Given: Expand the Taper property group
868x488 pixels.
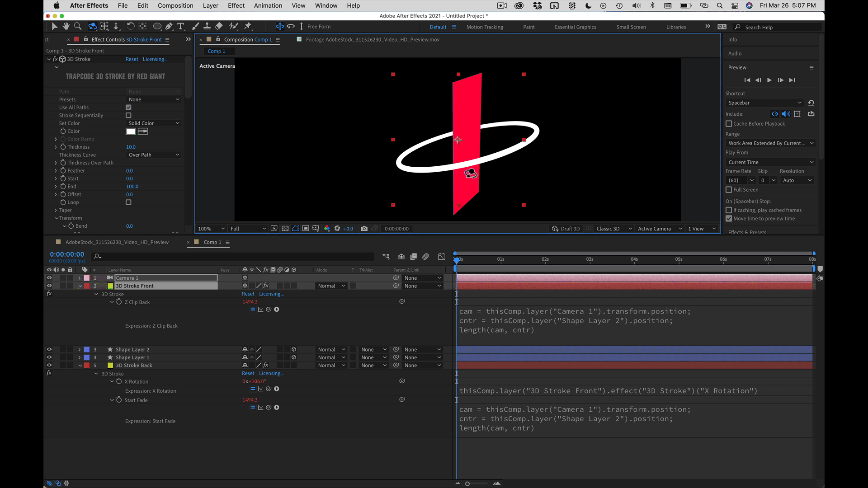Looking at the screenshot, I should [56, 210].
